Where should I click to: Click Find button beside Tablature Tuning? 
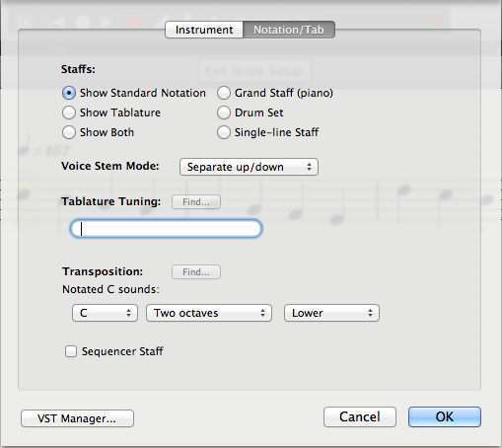[x=196, y=201]
